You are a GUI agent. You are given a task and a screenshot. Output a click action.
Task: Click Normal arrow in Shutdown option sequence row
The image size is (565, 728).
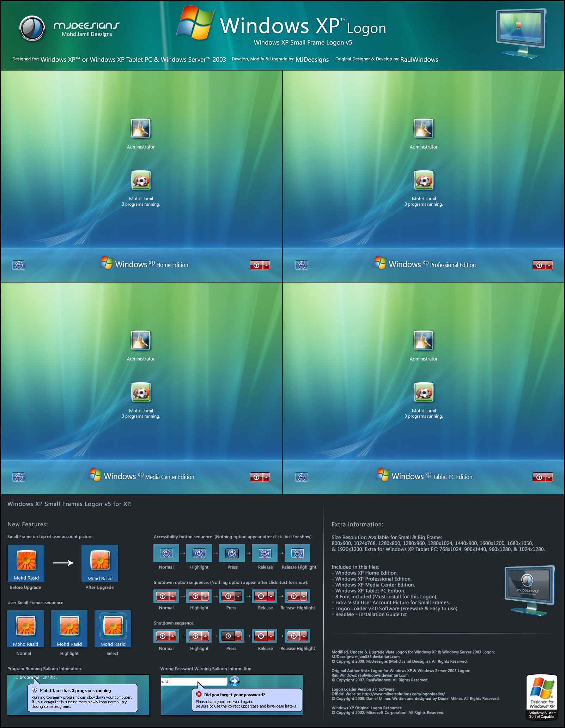(x=172, y=596)
